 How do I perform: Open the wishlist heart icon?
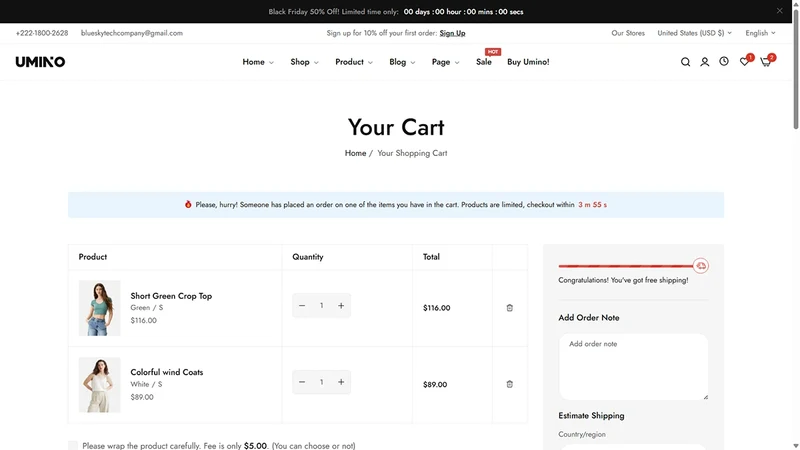[744, 62]
